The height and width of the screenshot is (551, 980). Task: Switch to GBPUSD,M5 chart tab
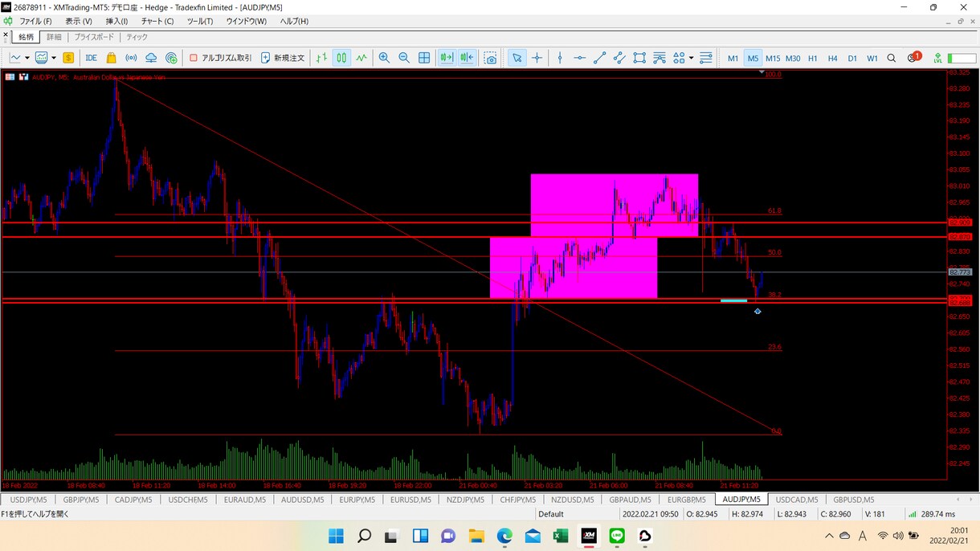(x=853, y=500)
